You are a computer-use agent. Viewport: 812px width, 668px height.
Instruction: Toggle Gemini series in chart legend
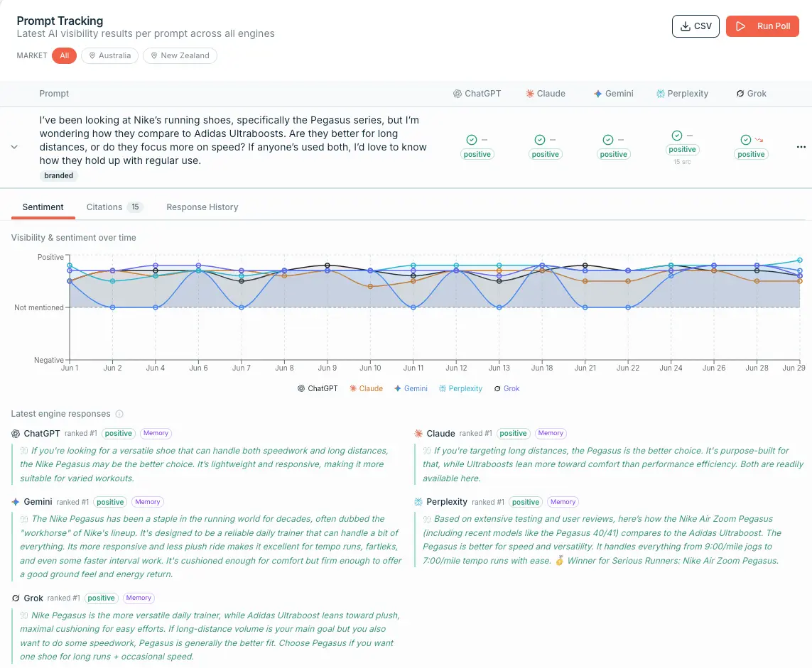click(x=411, y=388)
